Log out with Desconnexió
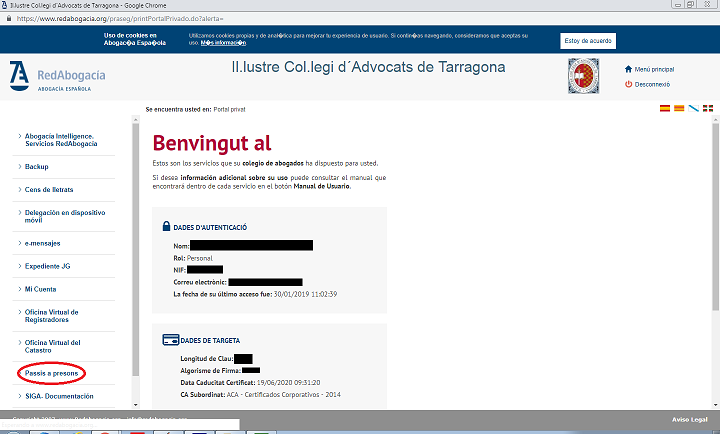 pyautogui.click(x=652, y=85)
